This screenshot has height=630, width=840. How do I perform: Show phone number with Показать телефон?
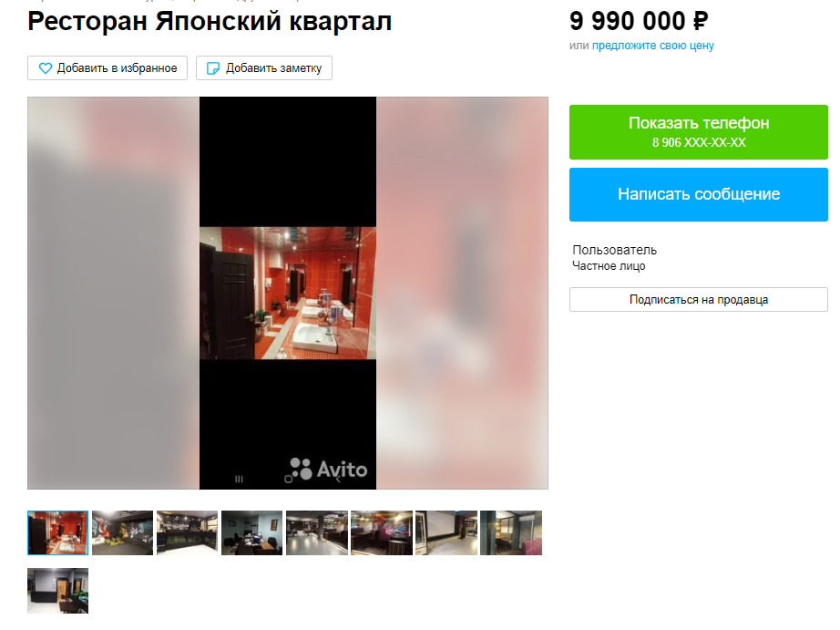[x=699, y=132]
